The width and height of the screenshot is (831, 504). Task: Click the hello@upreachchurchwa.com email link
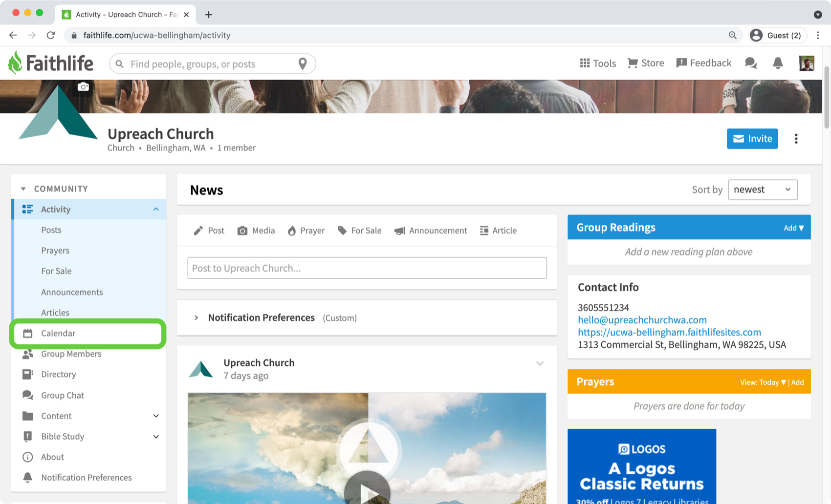coord(642,320)
